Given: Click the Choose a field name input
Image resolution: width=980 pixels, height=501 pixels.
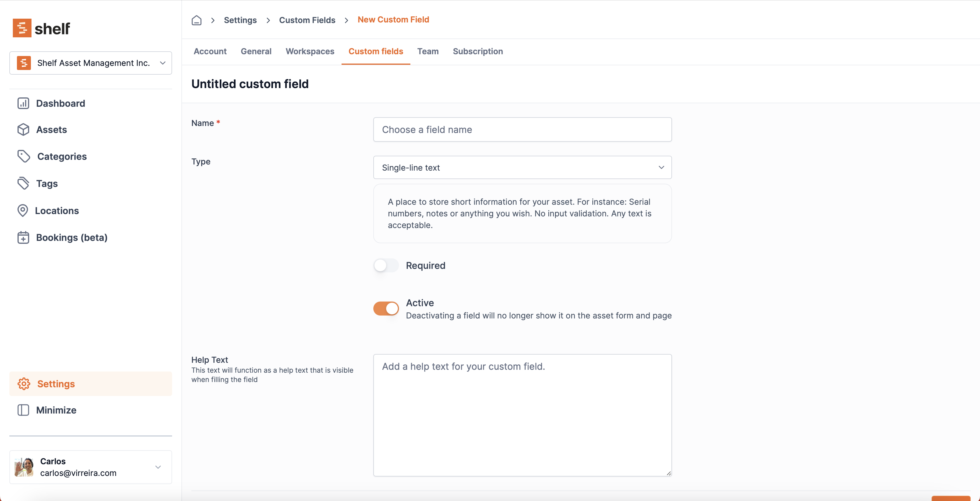Looking at the screenshot, I should 522,129.
